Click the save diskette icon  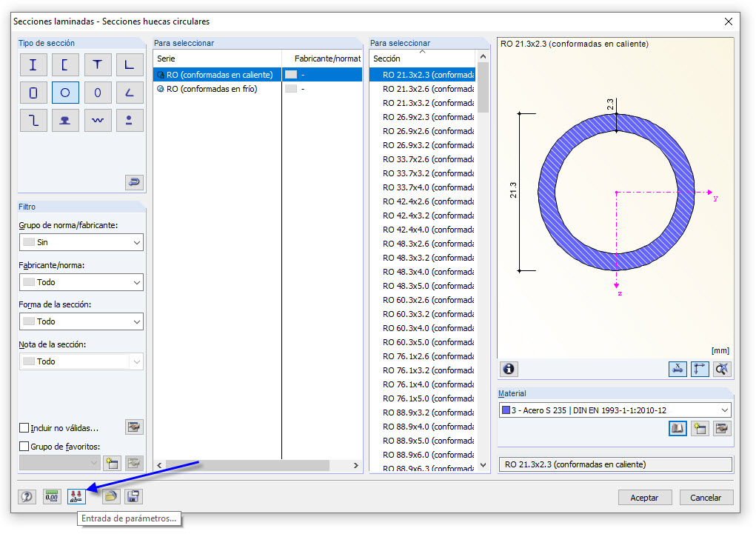pos(133,496)
